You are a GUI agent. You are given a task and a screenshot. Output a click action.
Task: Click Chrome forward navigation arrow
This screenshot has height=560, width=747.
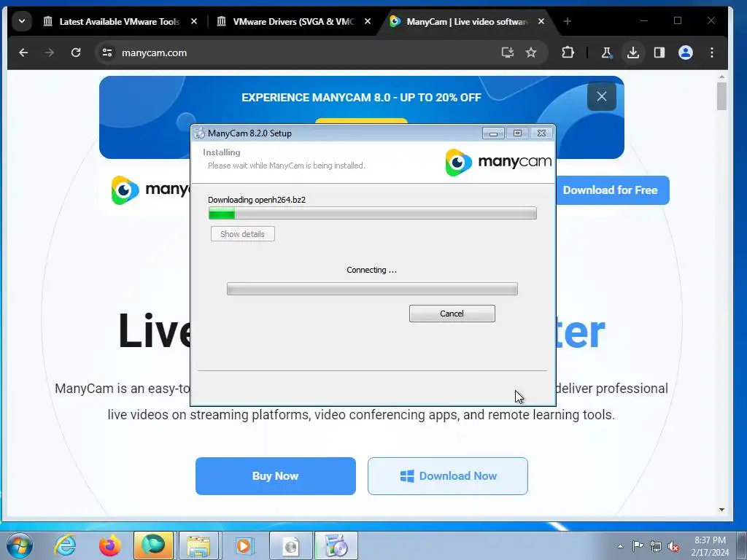point(49,52)
